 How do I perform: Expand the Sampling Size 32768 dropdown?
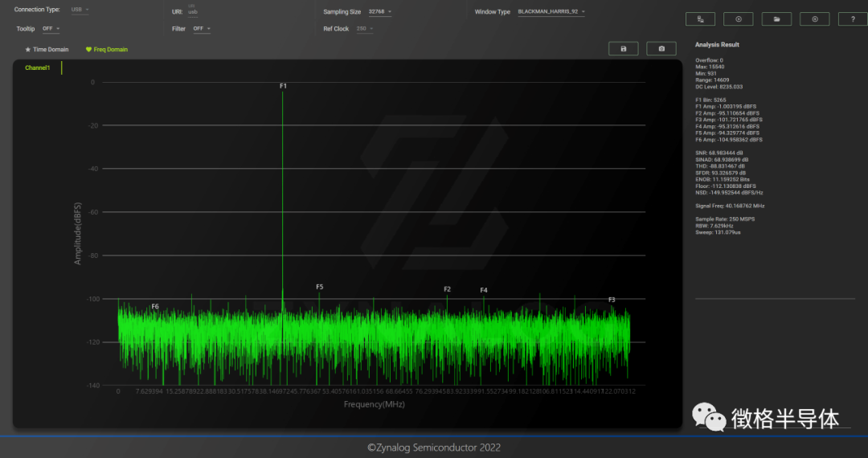point(381,12)
